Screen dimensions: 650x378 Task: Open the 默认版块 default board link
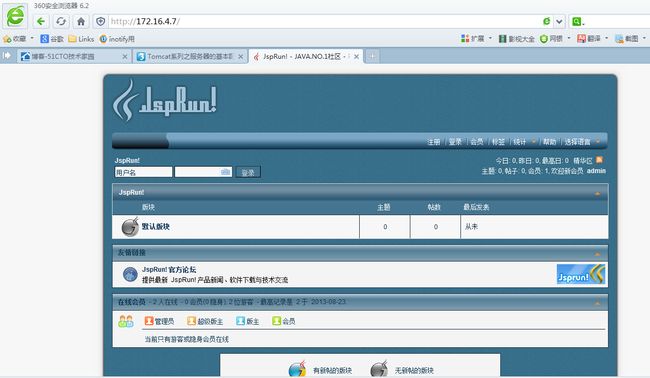point(156,227)
